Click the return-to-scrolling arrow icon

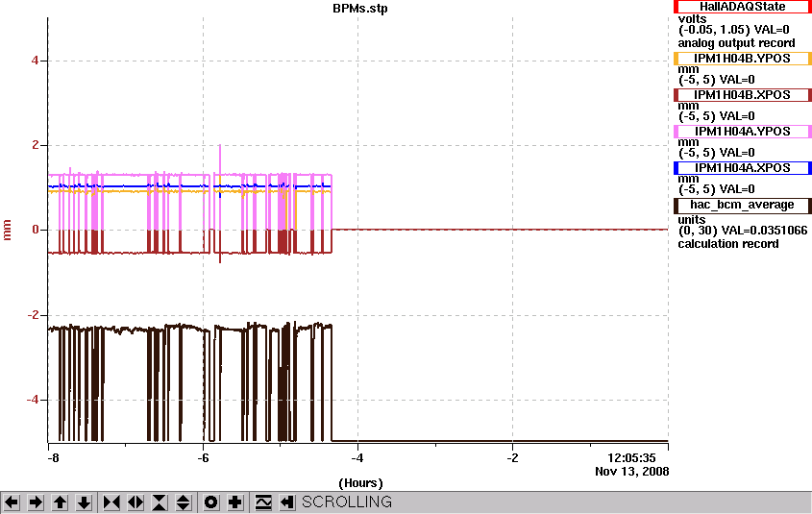[x=287, y=502]
